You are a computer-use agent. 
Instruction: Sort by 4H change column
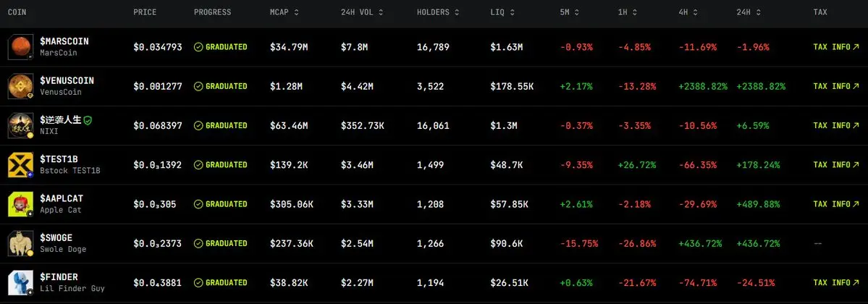coord(688,12)
